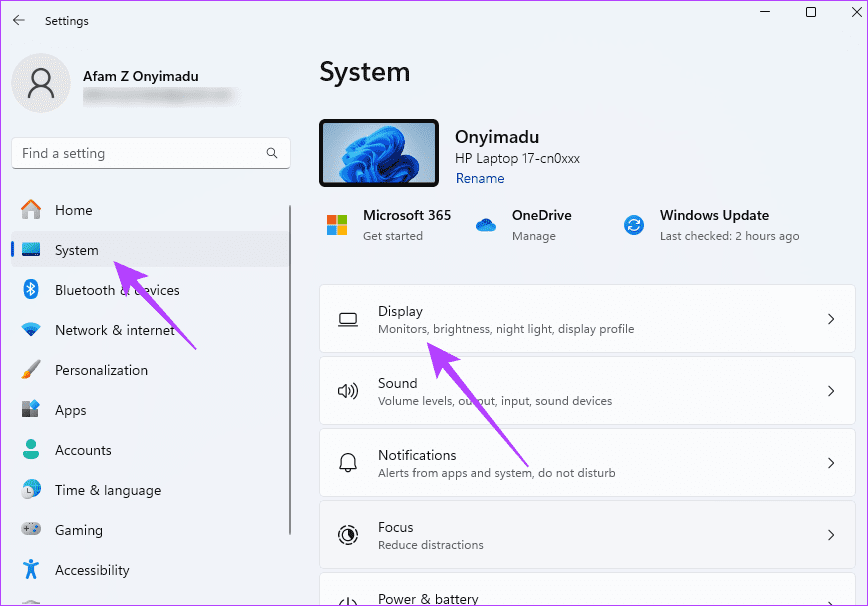Image resolution: width=868 pixels, height=606 pixels.
Task: Click the Personalization brush icon
Action: click(31, 370)
